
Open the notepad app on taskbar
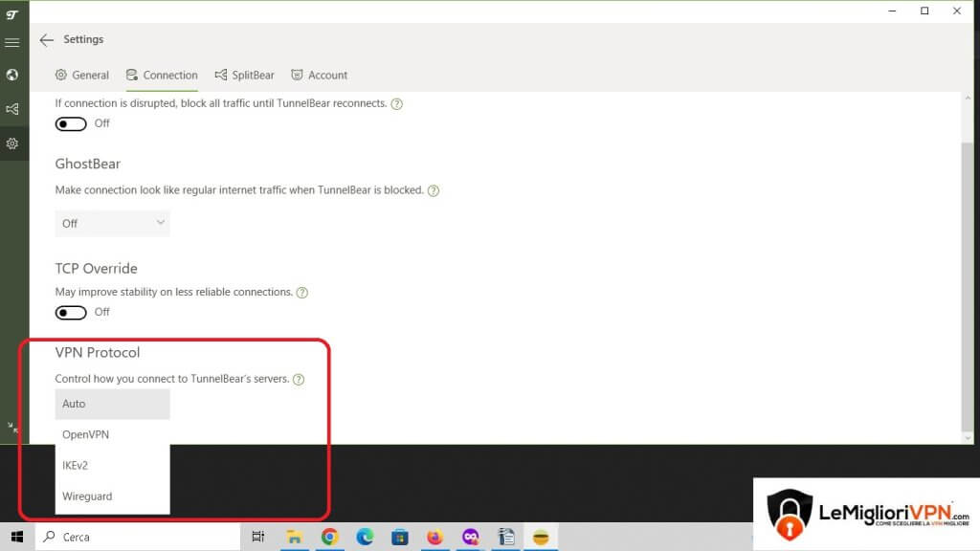[505, 537]
